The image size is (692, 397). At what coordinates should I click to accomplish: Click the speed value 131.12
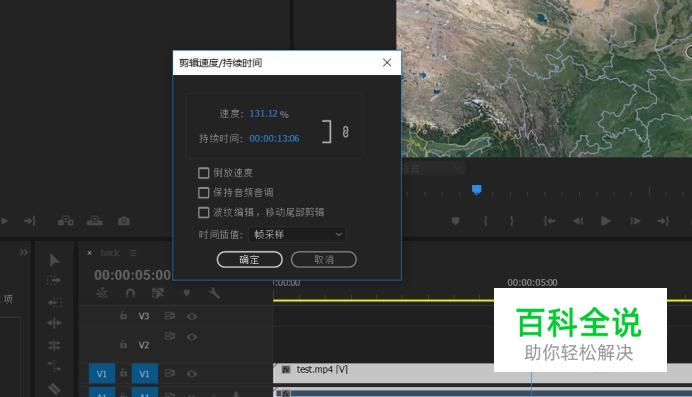[263, 113]
